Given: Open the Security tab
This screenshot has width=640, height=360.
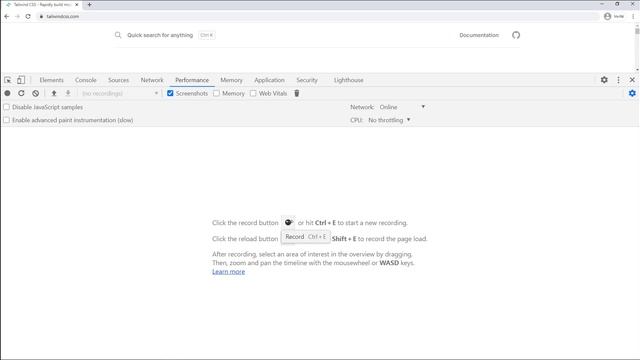Looking at the screenshot, I should 307,80.
